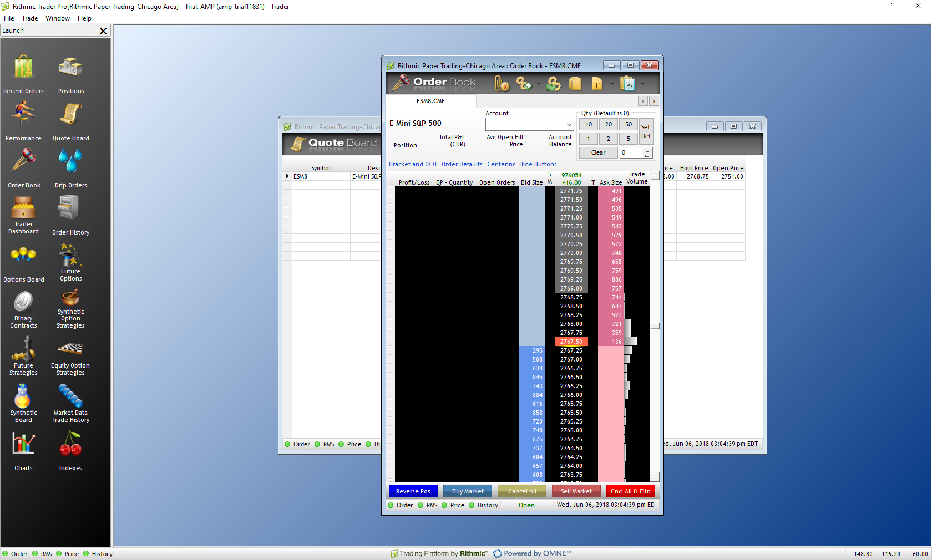This screenshot has height=560, width=932.
Task: Click Buy Market
Action: tap(468, 491)
